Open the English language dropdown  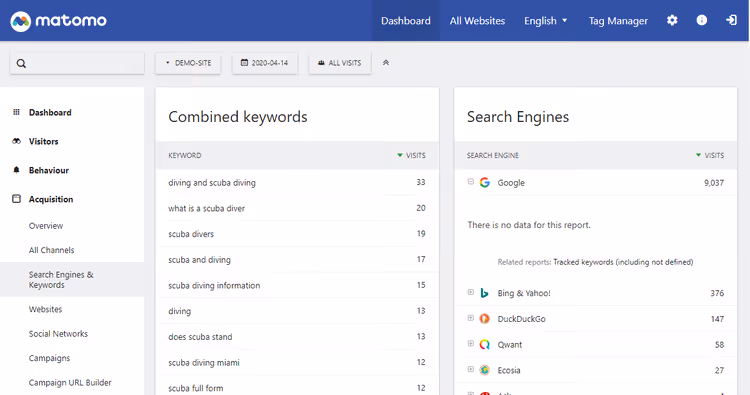546,21
